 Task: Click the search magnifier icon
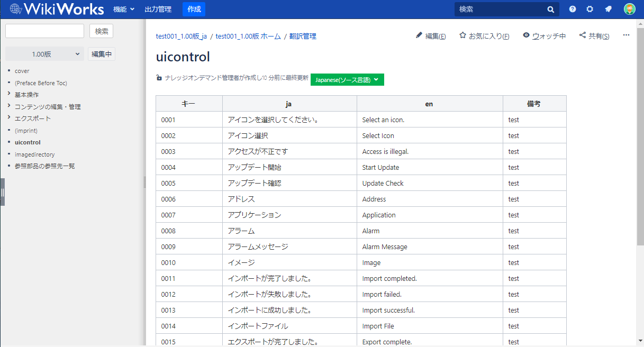pos(550,10)
